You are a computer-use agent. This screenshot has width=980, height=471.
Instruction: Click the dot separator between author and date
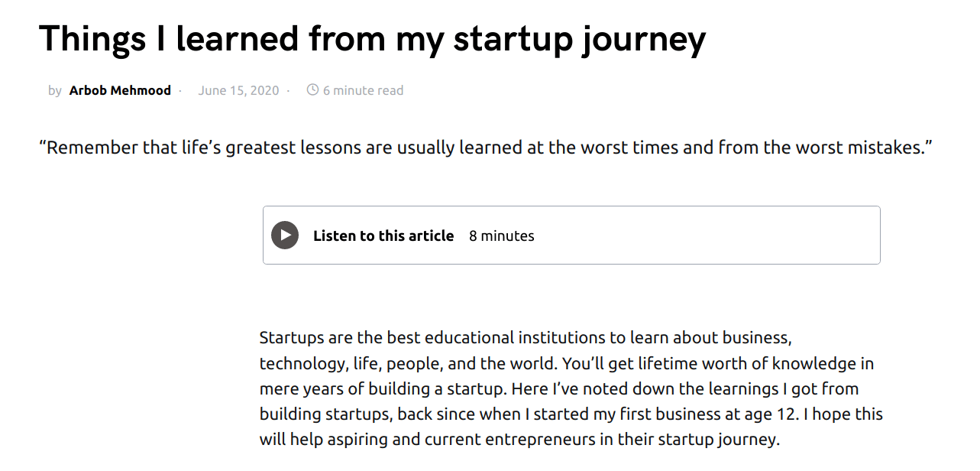[x=180, y=90]
